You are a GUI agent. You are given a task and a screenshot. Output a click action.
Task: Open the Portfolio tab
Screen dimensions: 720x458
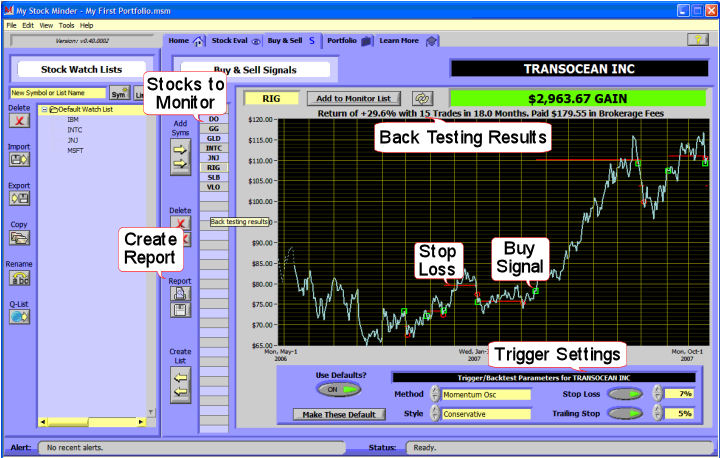349,40
